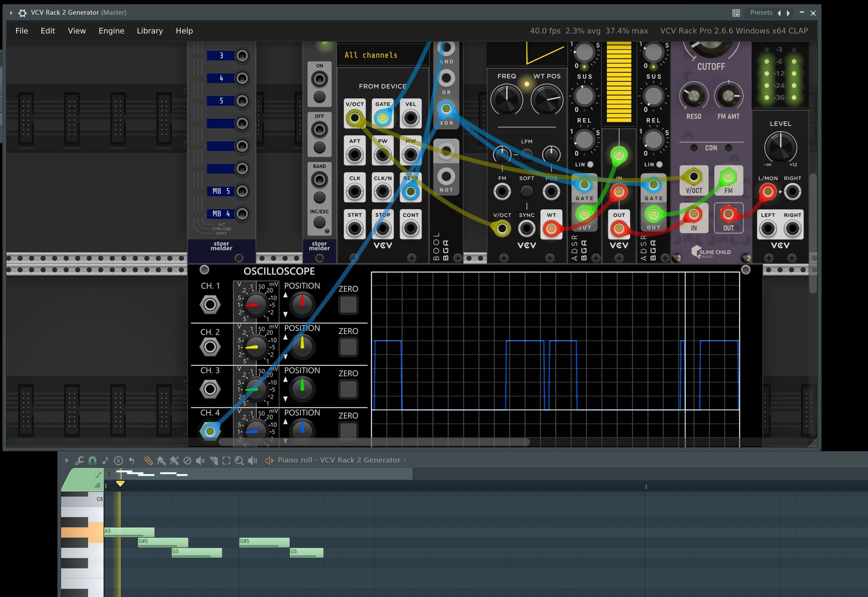
Task: Open the Library menu
Action: 150,31
